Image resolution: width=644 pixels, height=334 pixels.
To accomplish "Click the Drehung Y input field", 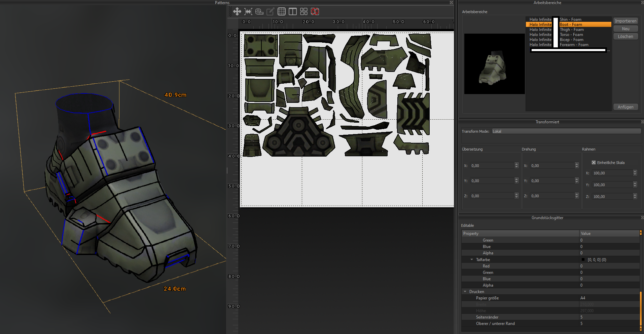I will pos(552,181).
